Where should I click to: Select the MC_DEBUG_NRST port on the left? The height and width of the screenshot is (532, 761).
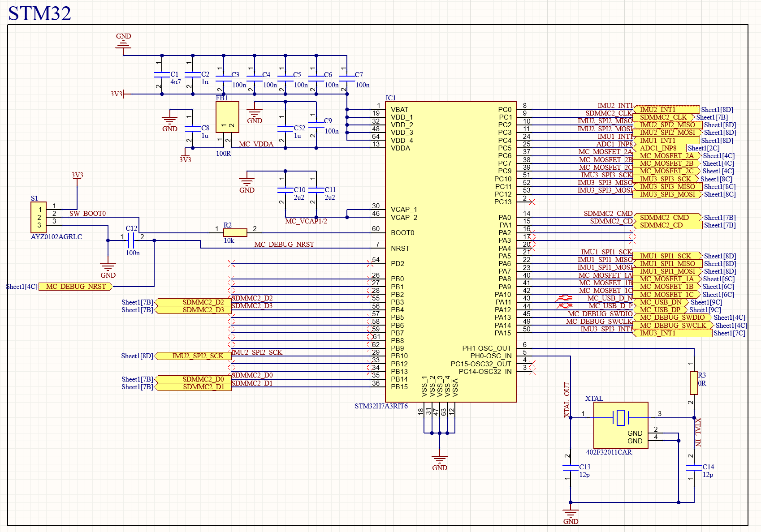[x=75, y=287]
